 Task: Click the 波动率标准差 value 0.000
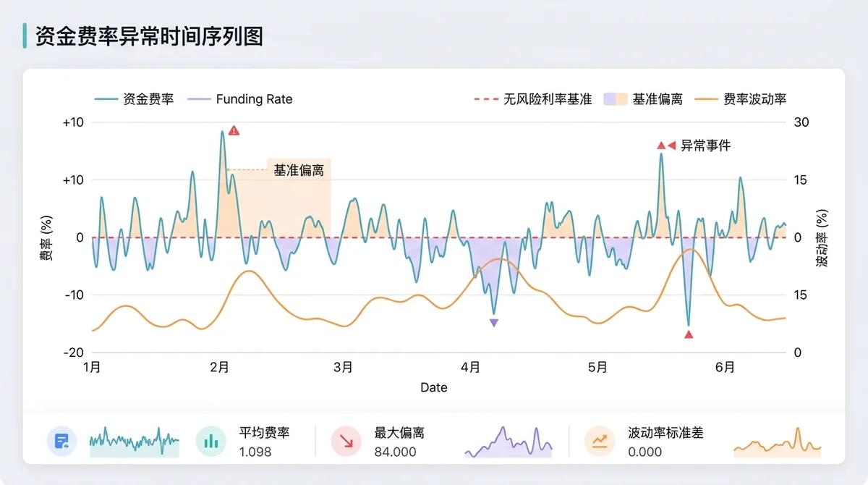coord(645,452)
